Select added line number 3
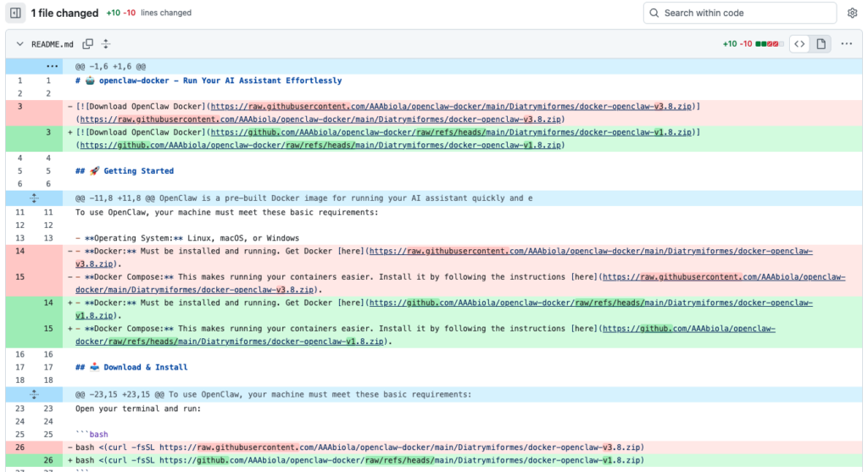Image resolution: width=868 pixels, height=472 pixels. [48, 132]
